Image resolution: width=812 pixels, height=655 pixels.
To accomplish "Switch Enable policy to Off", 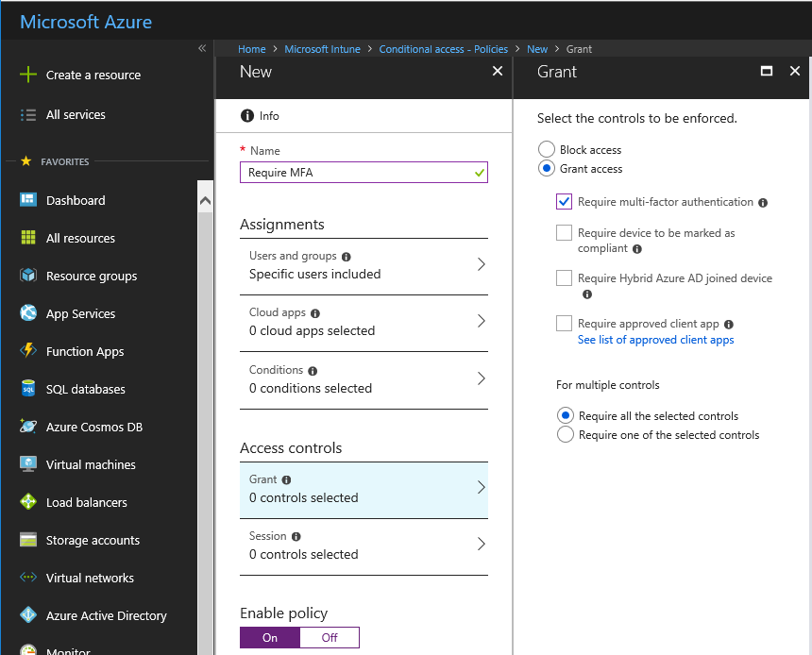I will (329, 637).
